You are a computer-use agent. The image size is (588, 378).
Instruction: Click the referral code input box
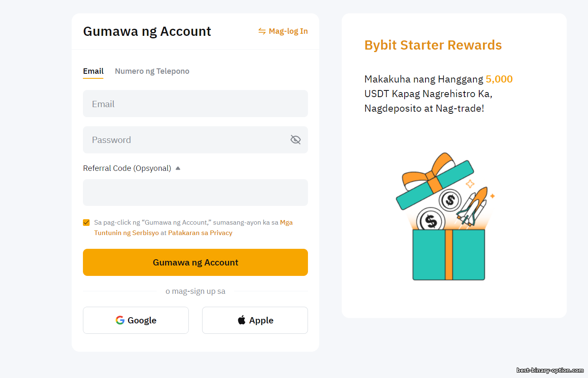point(195,193)
